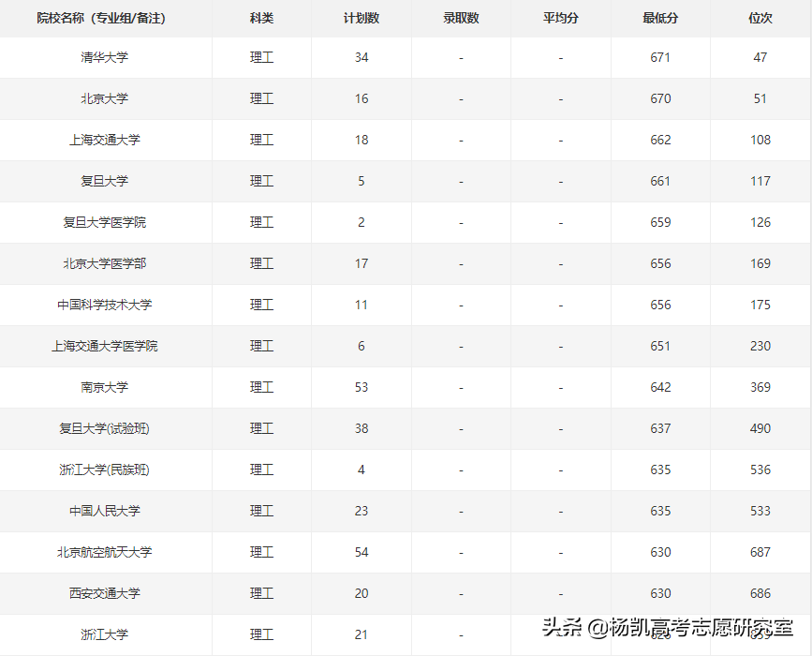Select the 北京大学医学部 cell
The image size is (812, 656).
[x=105, y=263]
